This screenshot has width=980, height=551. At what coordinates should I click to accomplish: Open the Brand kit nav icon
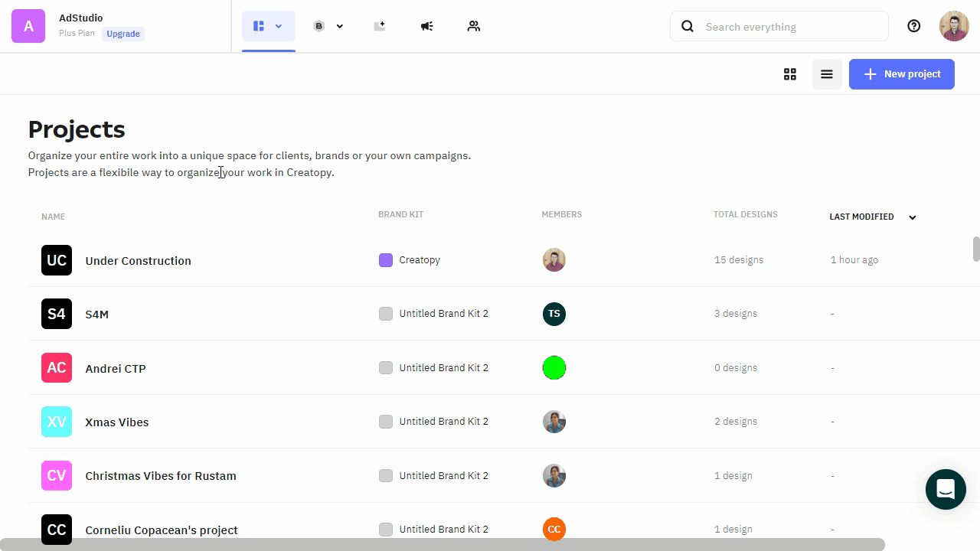319,26
